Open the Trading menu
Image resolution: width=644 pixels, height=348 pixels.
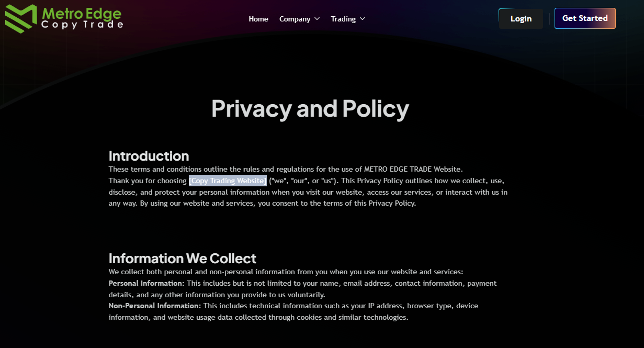click(343, 19)
